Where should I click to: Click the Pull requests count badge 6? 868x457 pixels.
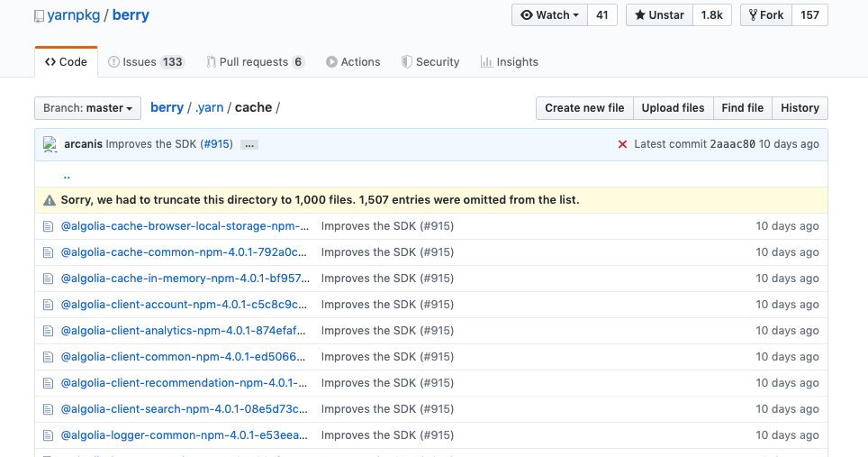pos(298,62)
